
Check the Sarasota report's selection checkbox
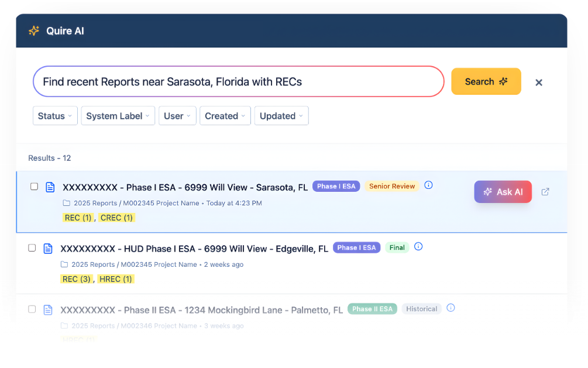point(33,187)
